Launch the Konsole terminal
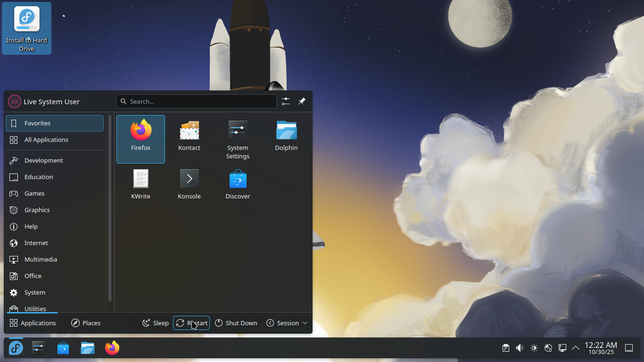Image resolution: width=644 pixels, height=362 pixels. pyautogui.click(x=189, y=188)
